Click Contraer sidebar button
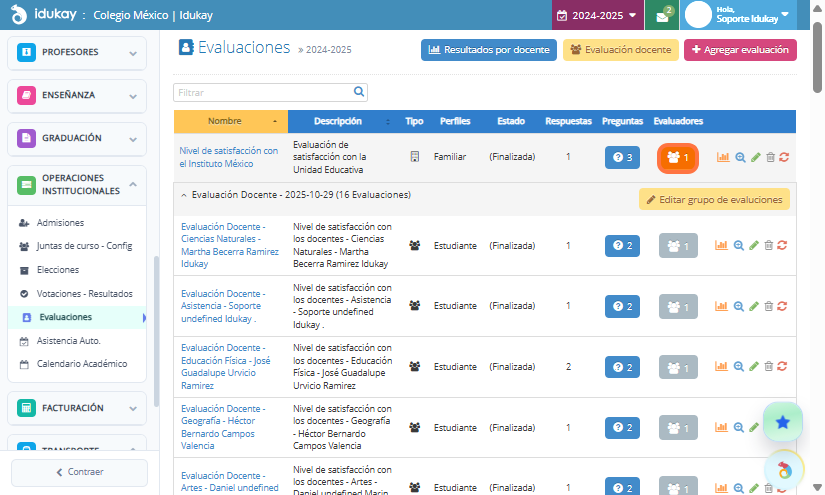This screenshot has height=495, width=825. [x=79, y=472]
